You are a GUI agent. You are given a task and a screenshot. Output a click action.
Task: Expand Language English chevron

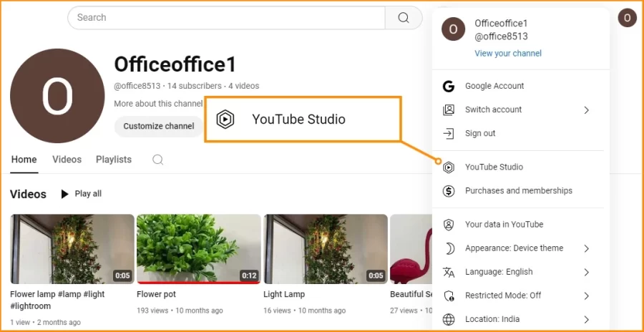[587, 273]
